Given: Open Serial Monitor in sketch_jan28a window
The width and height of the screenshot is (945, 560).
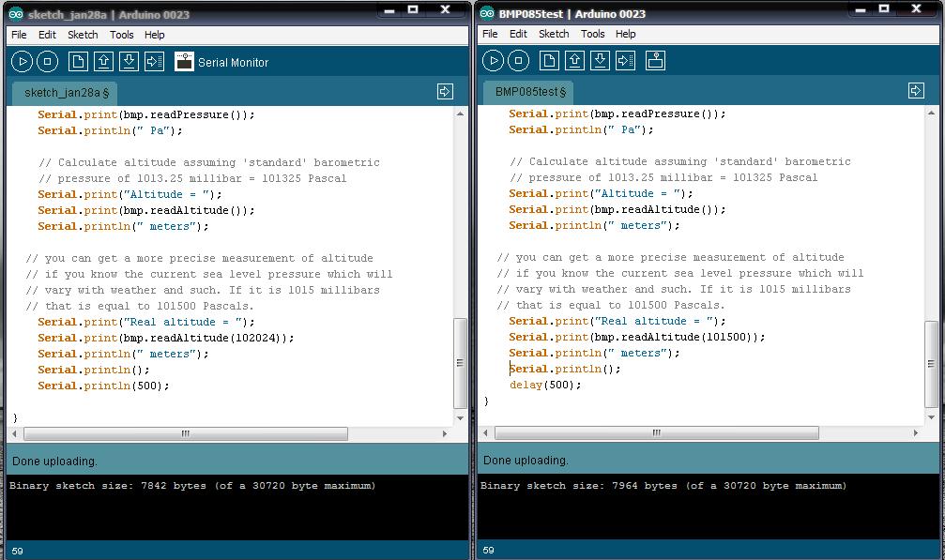Looking at the screenshot, I should (185, 61).
